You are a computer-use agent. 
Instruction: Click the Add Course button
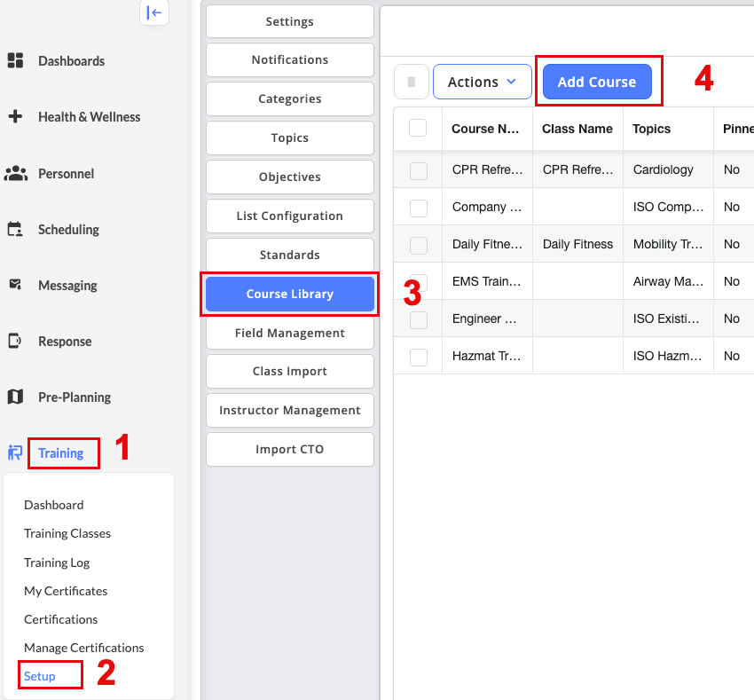(596, 82)
